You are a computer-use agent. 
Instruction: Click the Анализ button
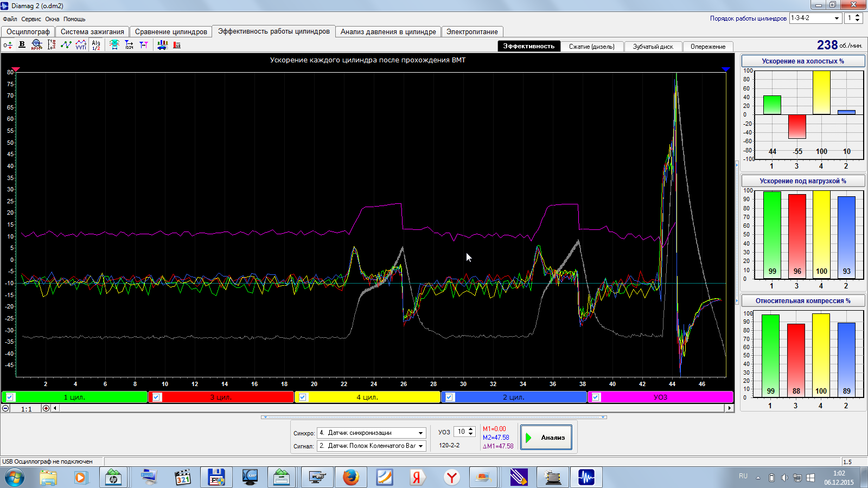(546, 438)
